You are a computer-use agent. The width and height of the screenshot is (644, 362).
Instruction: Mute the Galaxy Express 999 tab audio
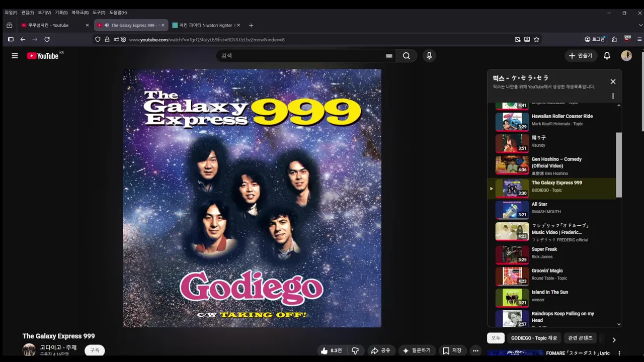point(107,25)
